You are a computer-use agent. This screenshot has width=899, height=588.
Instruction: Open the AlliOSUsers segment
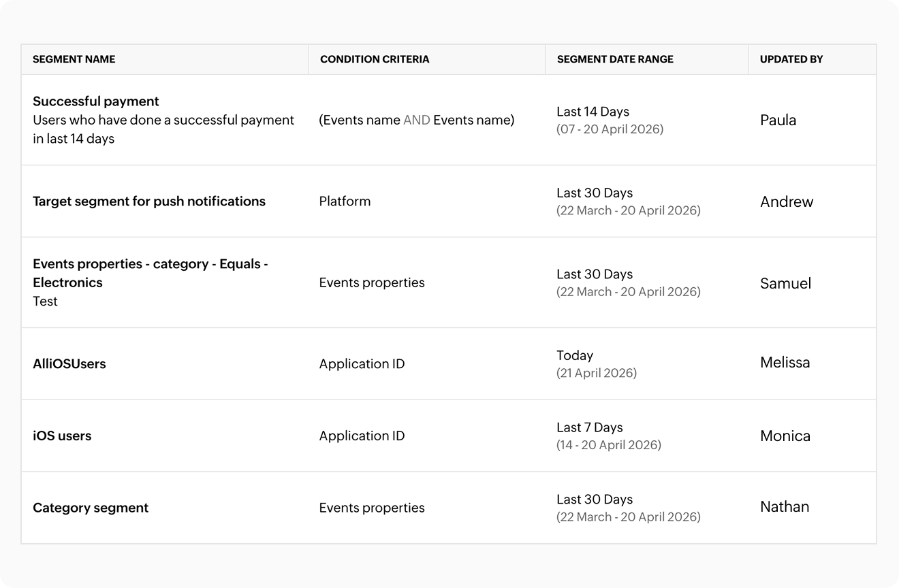click(69, 364)
